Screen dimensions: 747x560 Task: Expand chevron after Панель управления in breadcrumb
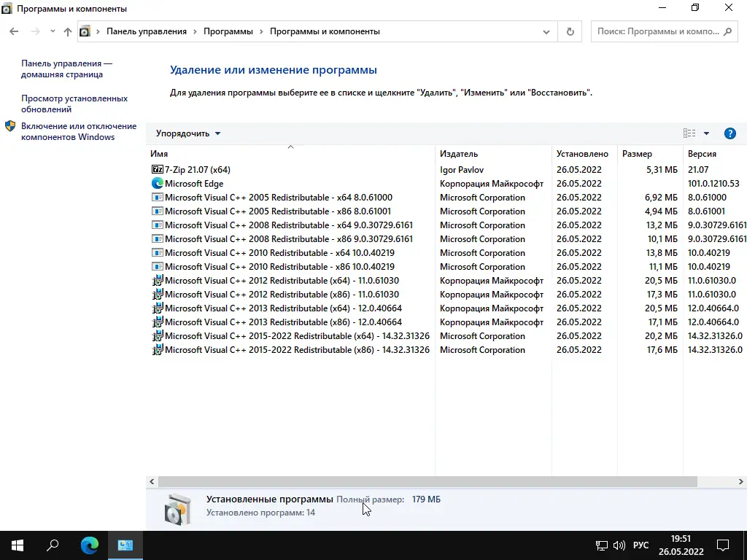[x=195, y=31]
